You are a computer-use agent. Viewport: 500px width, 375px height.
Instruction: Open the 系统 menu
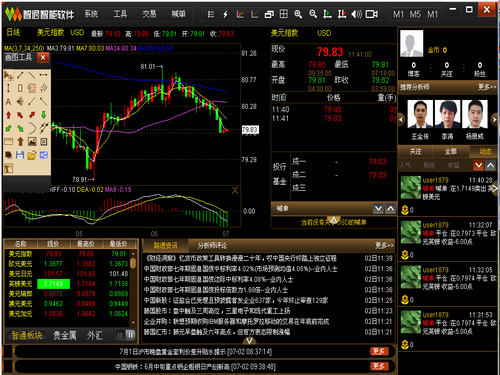click(x=91, y=14)
